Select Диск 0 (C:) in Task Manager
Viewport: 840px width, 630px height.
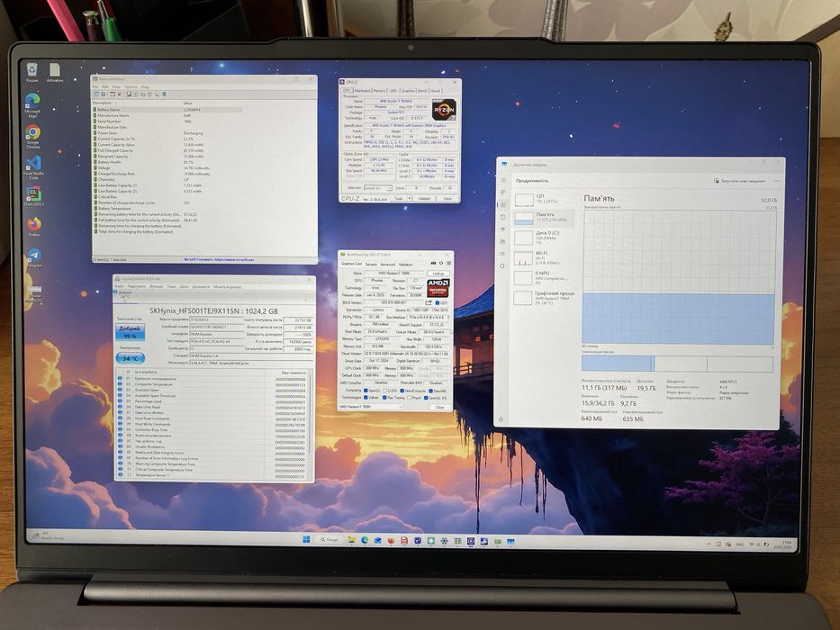coord(544,238)
